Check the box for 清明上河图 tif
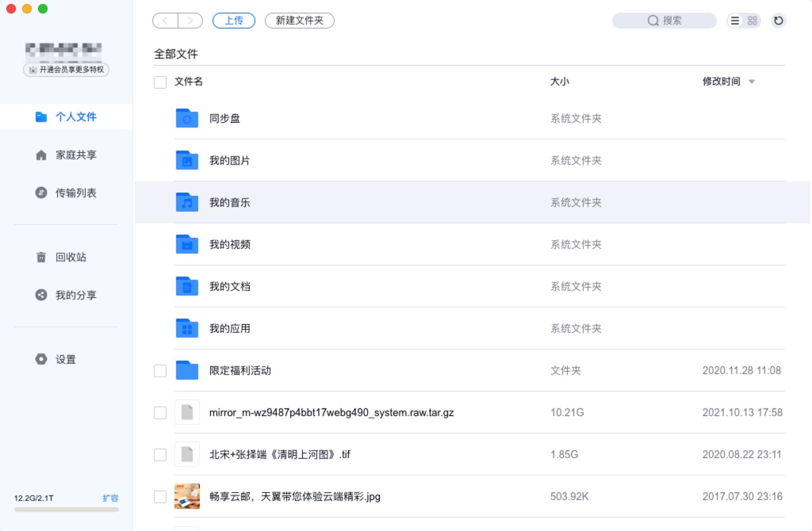 tap(160, 455)
